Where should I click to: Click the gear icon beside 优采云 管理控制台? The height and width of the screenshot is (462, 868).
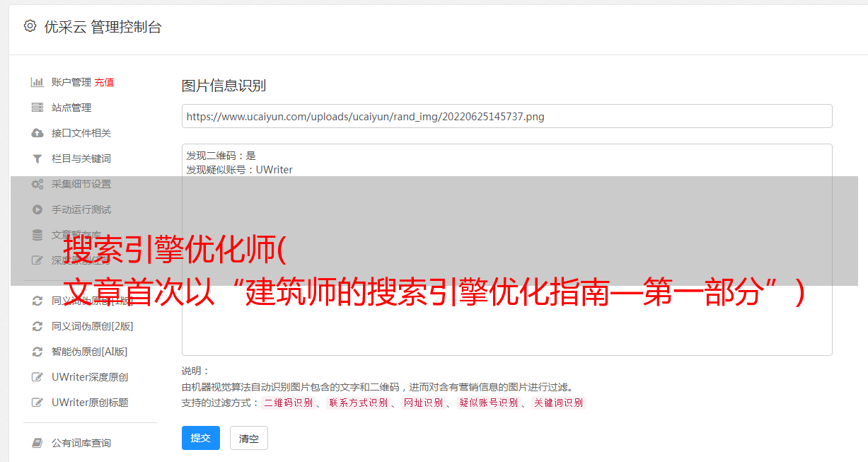[30, 26]
